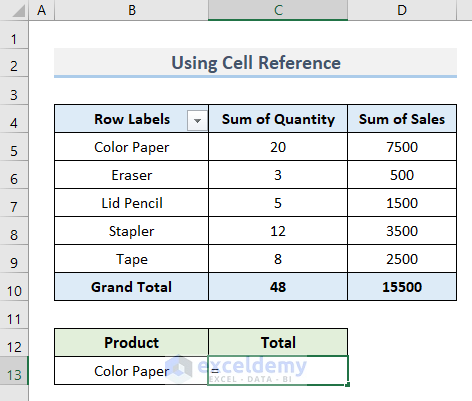Click sales cell showing 3500
Viewport: 472px width, 401px height.
(402, 231)
